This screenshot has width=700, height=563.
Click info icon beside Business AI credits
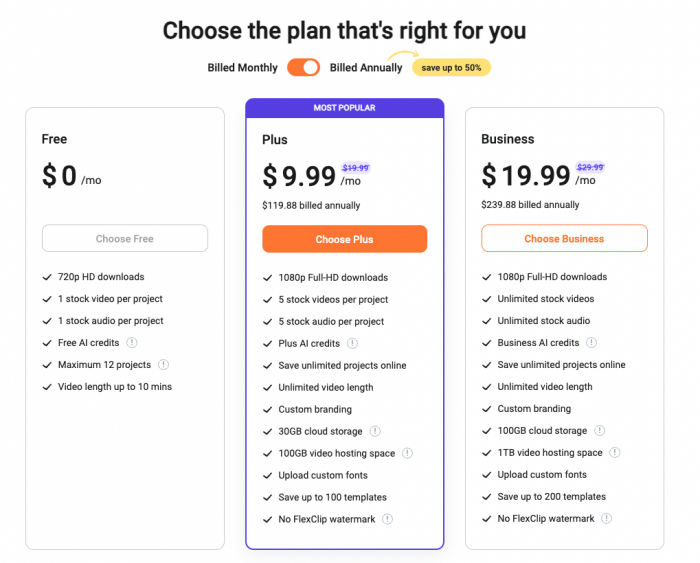591,342
